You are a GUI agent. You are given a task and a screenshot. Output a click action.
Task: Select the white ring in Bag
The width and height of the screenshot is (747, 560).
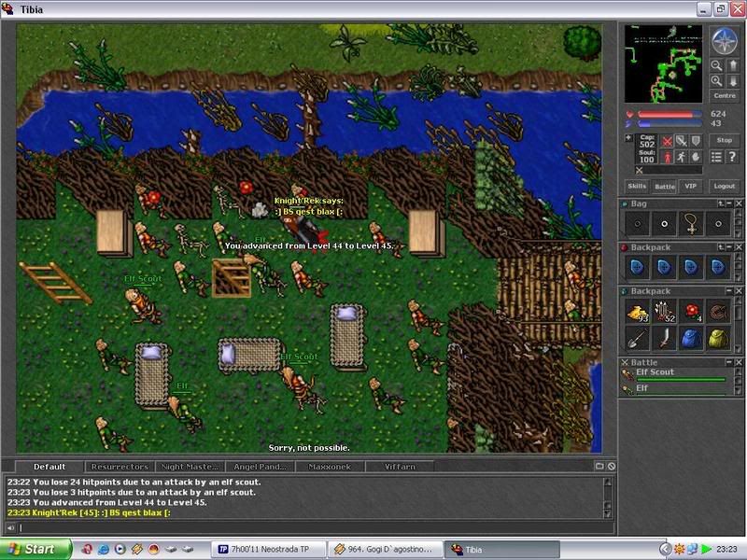tap(664, 224)
